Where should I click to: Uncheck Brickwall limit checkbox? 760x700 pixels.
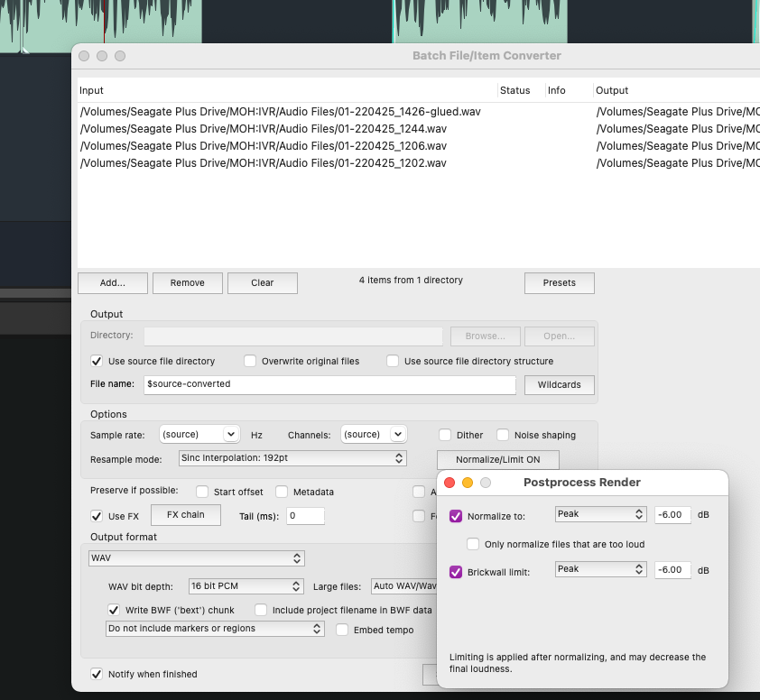tap(456, 572)
